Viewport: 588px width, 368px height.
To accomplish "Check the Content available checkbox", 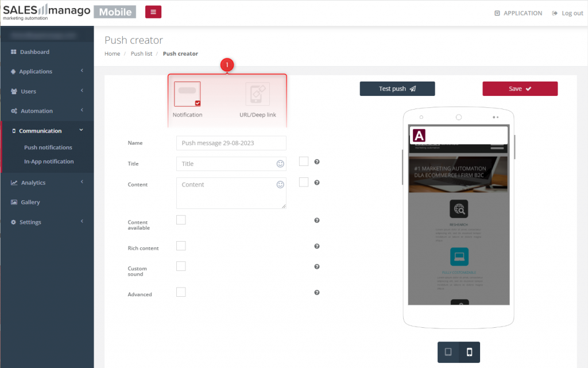I will click(181, 220).
